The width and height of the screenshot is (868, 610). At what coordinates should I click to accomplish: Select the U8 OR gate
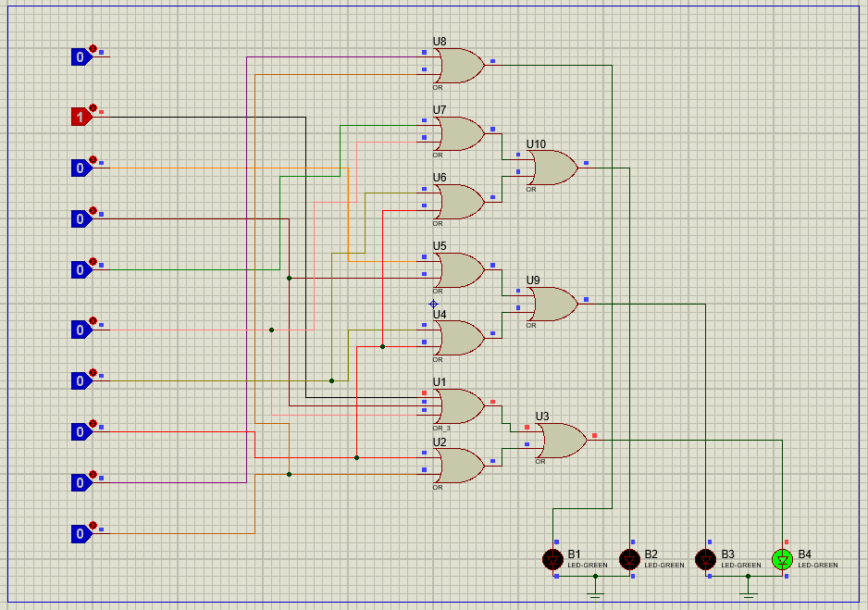[460, 66]
